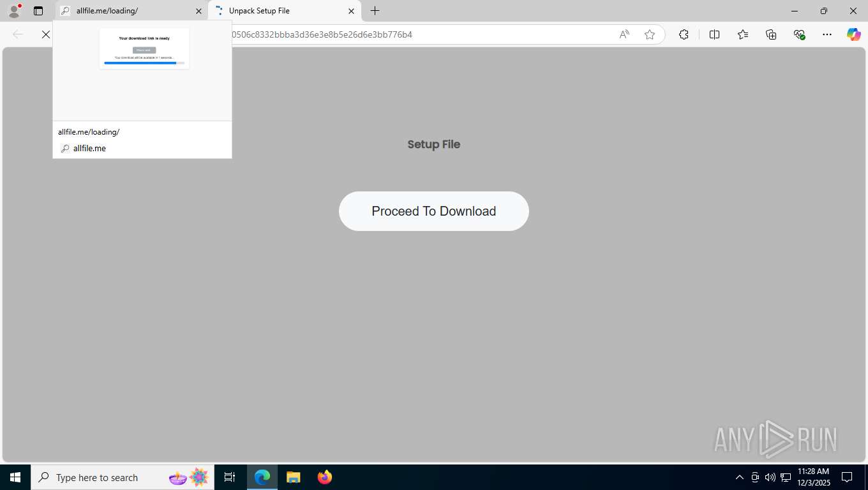Open the Copilot sidebar
Image resolution: width=868 pixels, height=490 pixels.
point(854,34)
